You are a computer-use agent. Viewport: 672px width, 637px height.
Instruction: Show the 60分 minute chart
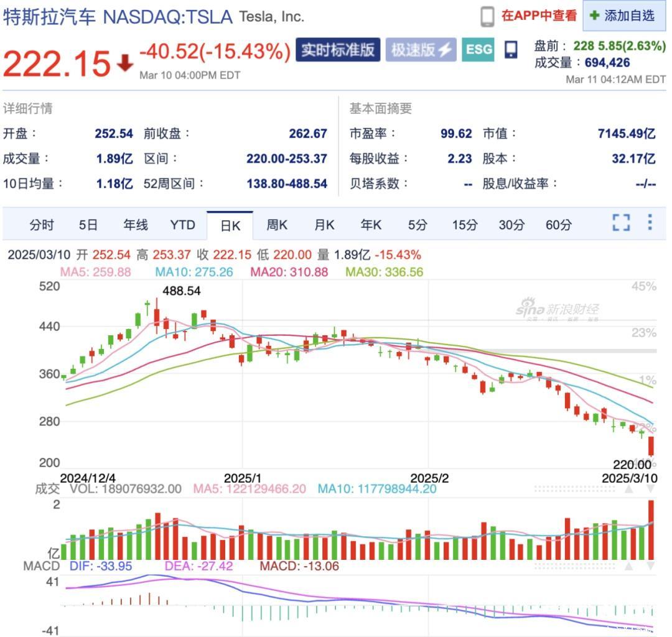tap(558, 225)
